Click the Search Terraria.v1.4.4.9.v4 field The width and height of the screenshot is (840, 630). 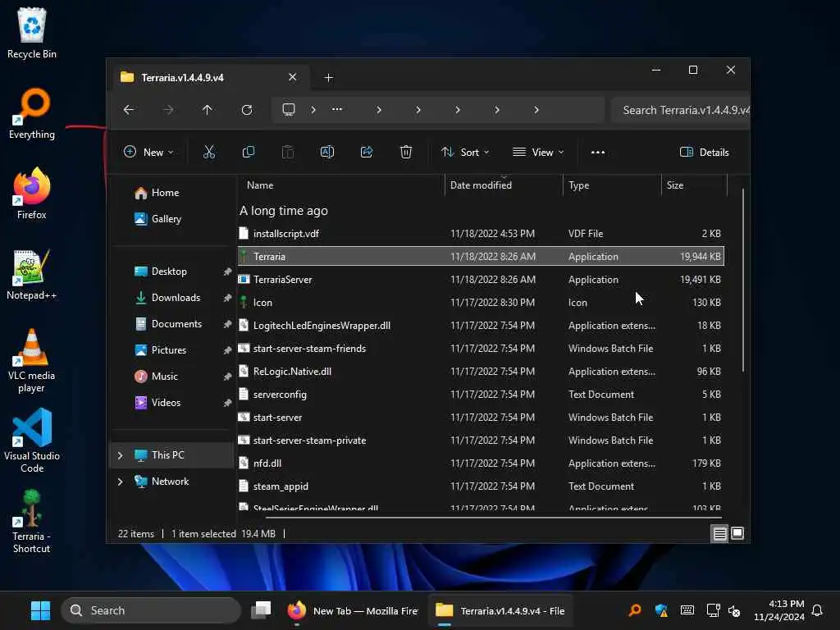(x=680, y=111)
